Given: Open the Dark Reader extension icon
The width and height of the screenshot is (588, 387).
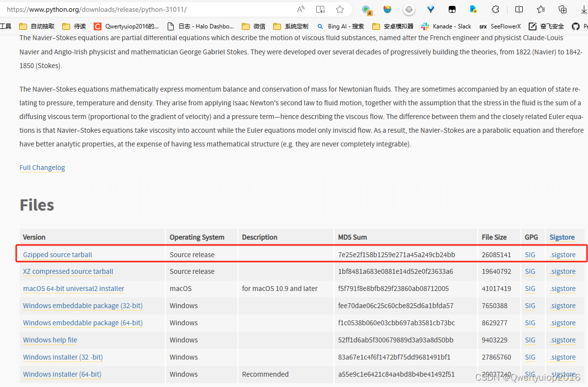Looking at the screenshot, I should point(452,9).
